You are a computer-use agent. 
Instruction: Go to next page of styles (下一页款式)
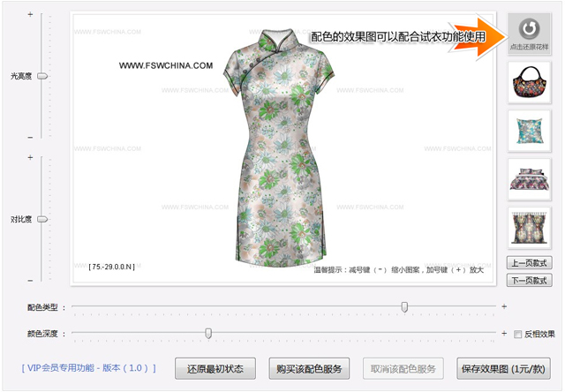(530, 281)
